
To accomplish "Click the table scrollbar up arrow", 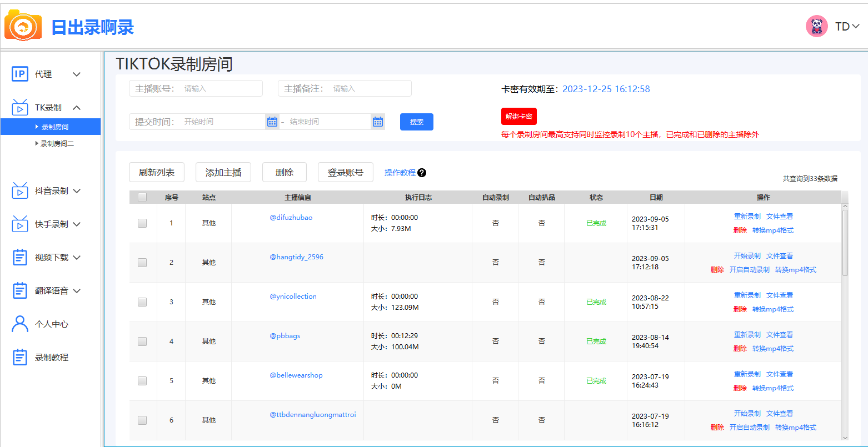I will coord(845,207).
